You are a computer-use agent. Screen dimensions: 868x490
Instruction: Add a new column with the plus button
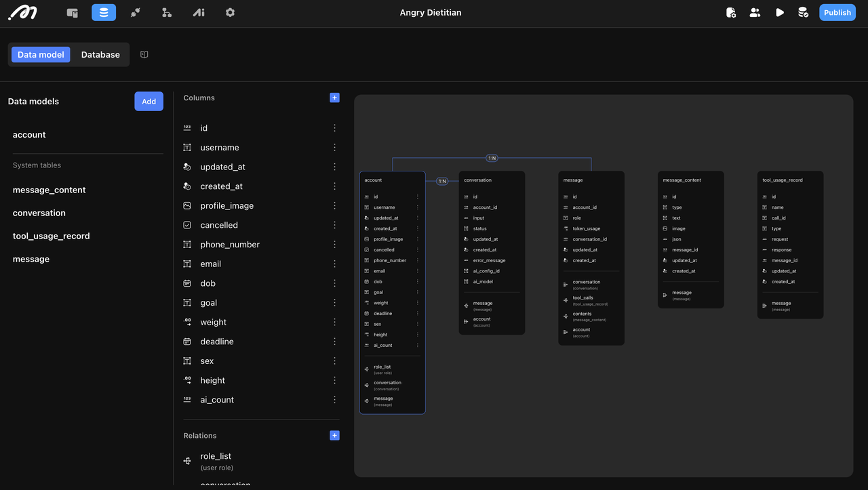point(334,98)
